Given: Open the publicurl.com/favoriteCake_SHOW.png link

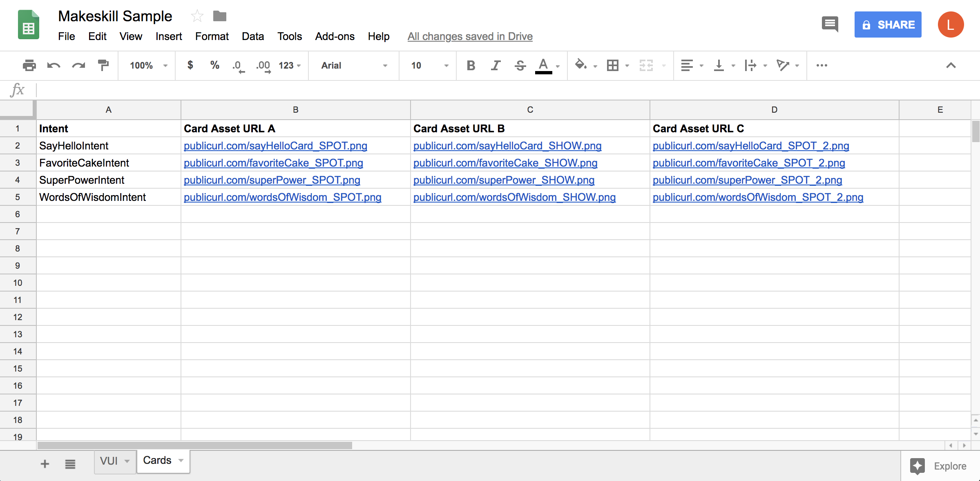Looking at the screenshot, I should [x=505, y=163].
